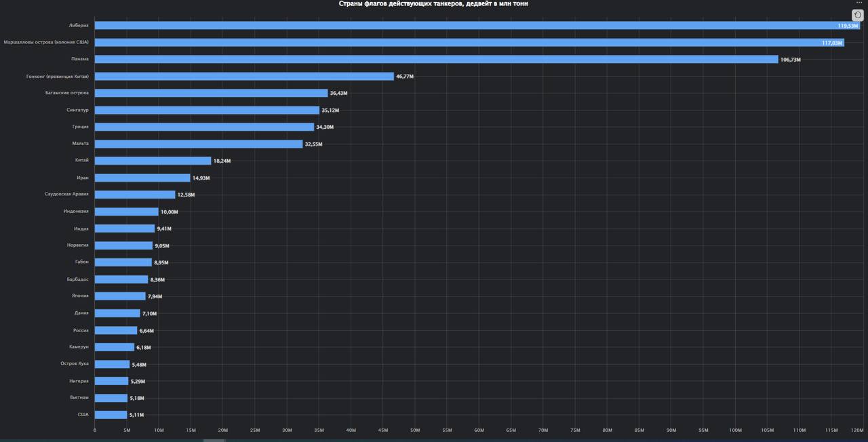Select the Маршалловы острова bar
The height and width of the screenshot is (442, 868).
click(x=468, y=42)
